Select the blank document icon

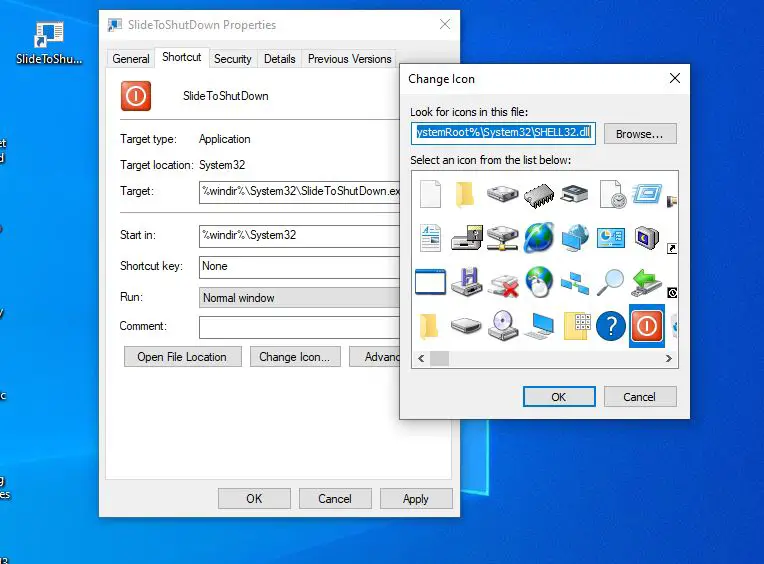[x=430, y=194]
